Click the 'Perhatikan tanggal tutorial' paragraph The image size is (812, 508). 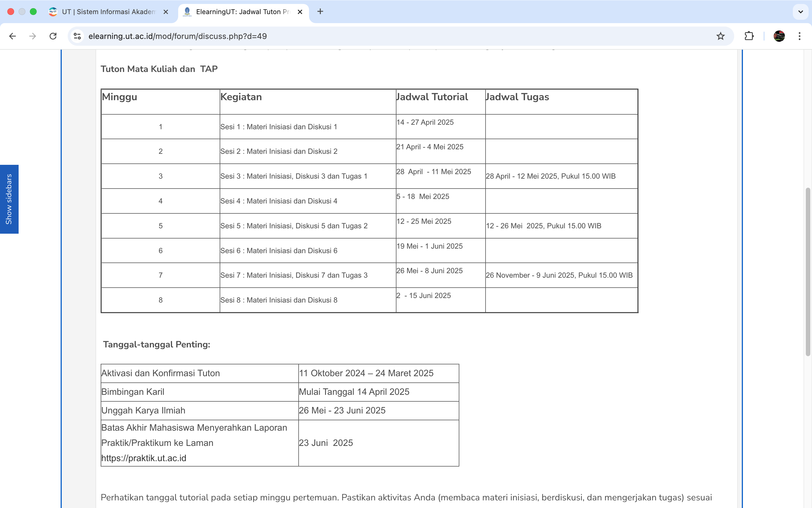pyautogui.click(x=406, y=498)
